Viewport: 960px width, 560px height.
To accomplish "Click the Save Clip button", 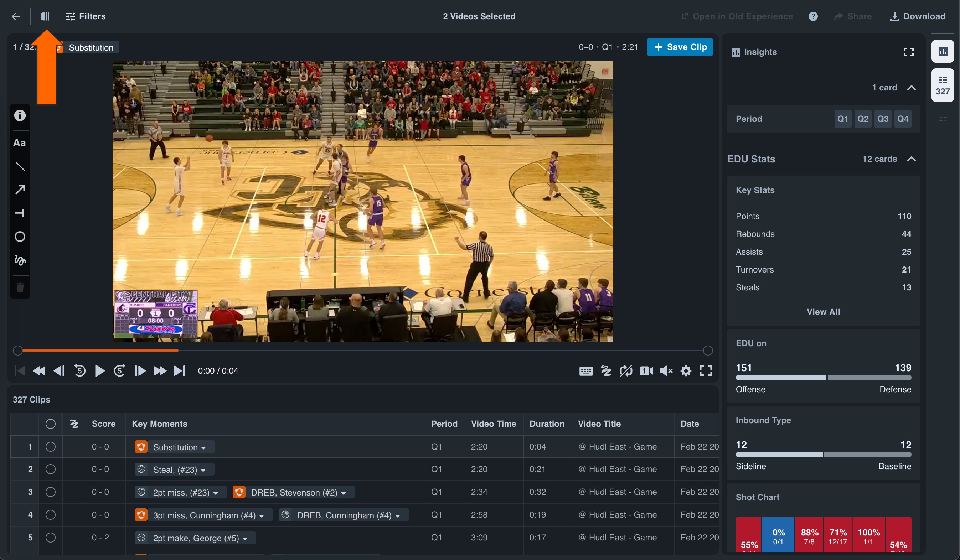I will (x=680, y=46).
